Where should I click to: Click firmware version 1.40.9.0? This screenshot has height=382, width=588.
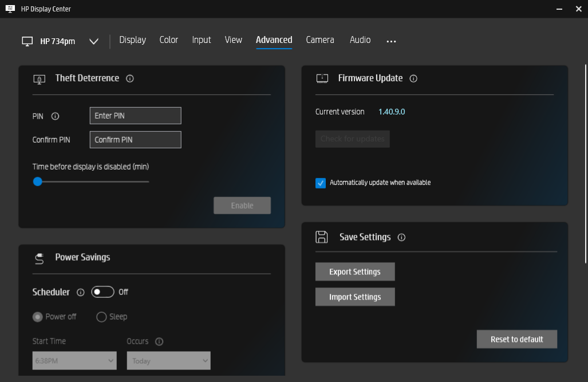(392, 112)
